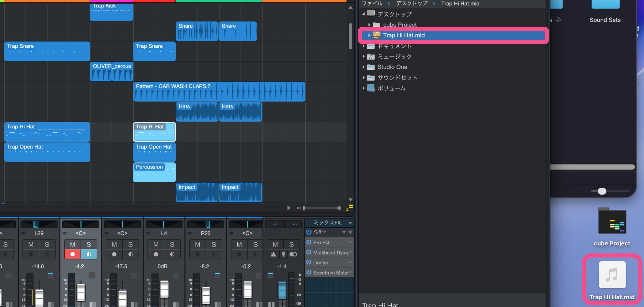Click the yellow track height icon
644x307 pixels.
[350, 208]
